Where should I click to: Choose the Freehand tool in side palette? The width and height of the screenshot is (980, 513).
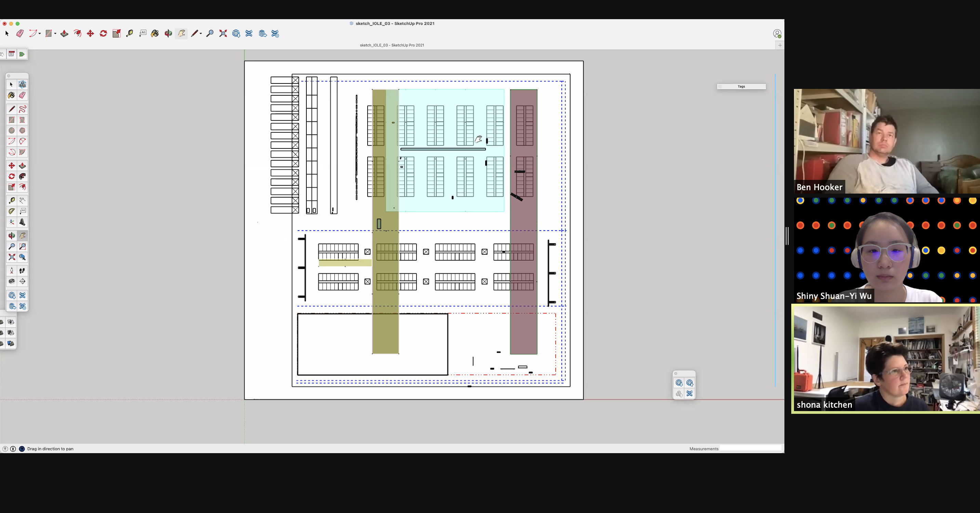coord(23,109)
